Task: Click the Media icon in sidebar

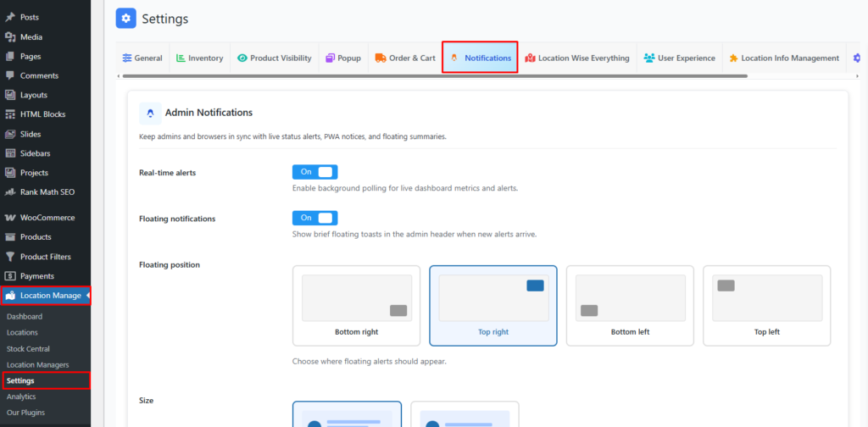Action: (10, 37)
